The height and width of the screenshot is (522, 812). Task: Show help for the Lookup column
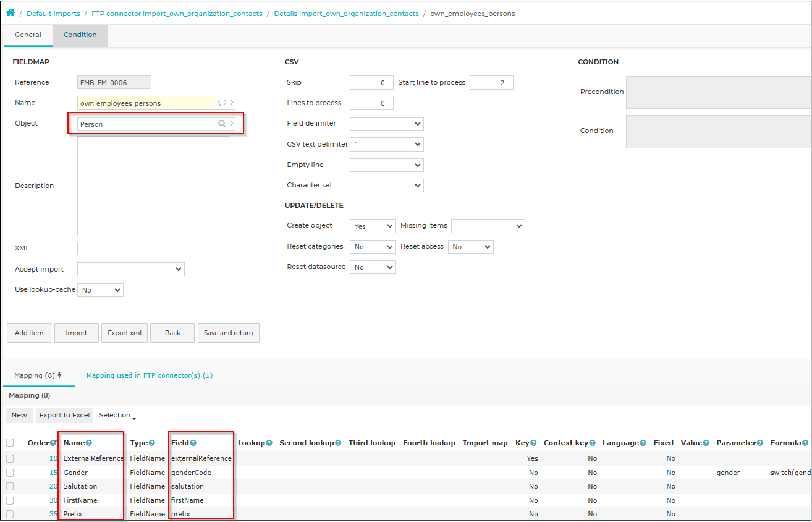pyautogui.click(x=269, y=443)
